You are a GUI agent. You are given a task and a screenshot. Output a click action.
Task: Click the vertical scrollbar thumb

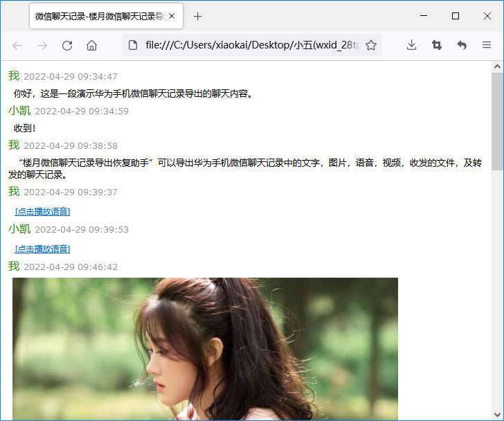497,121
